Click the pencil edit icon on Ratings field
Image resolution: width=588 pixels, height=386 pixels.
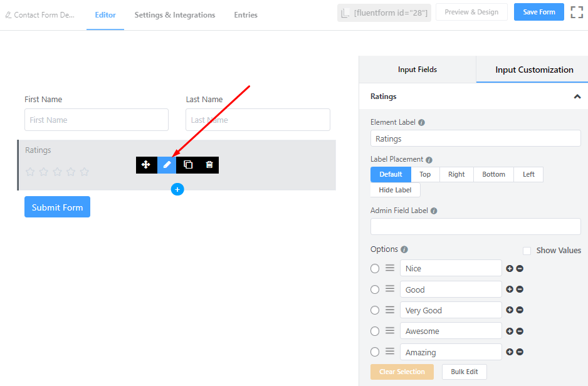tap(167, 165)
